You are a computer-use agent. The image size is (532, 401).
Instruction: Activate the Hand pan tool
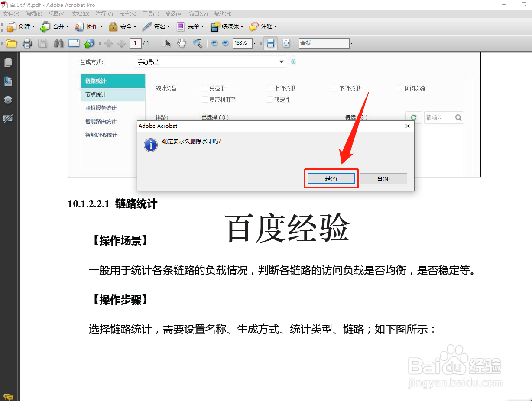point(182,43)
